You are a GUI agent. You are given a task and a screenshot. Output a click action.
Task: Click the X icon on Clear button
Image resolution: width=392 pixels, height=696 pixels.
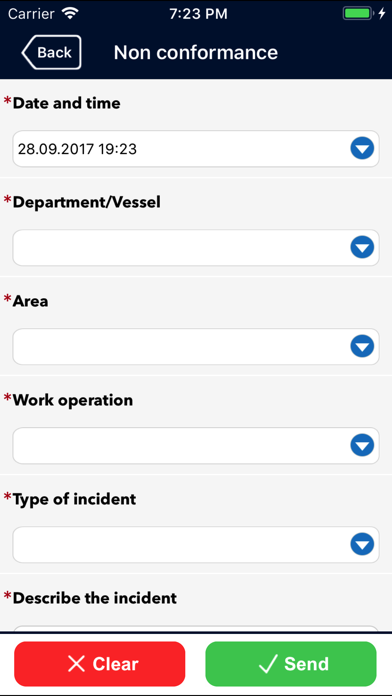tap(76, 664)
